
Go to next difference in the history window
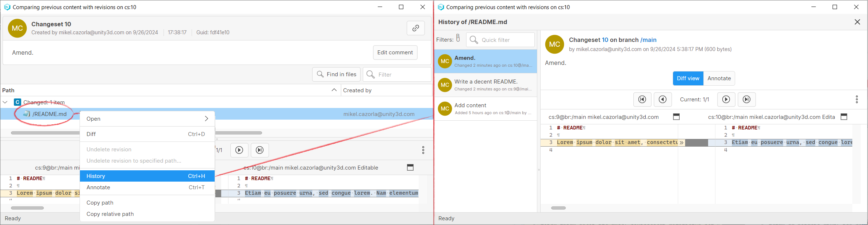click(726, 100)
